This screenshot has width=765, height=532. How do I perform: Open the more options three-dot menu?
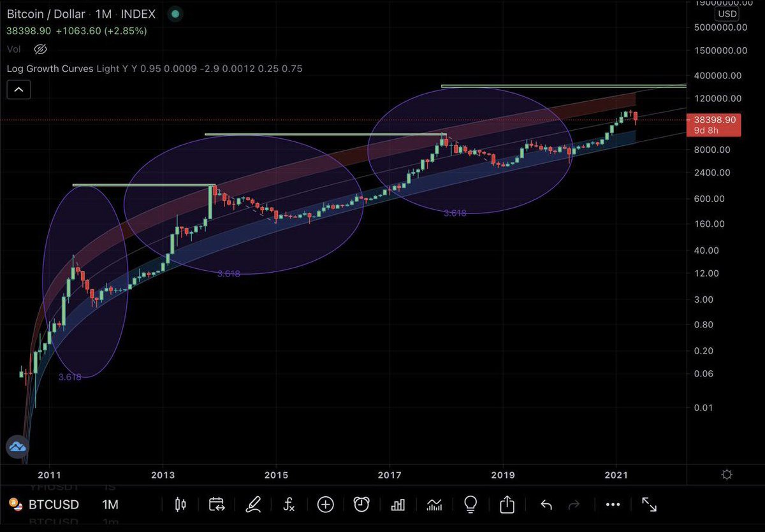613,505
